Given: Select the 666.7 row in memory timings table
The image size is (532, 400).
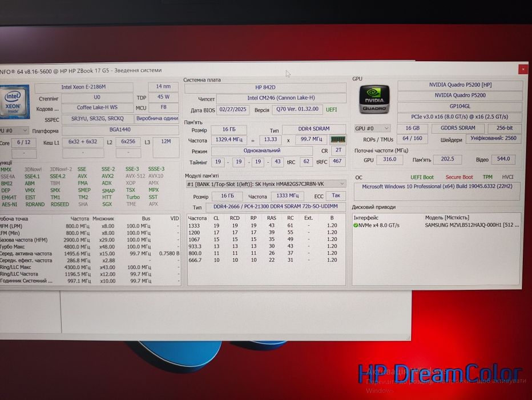Looking at the screenshot, I should coord(267,260).
